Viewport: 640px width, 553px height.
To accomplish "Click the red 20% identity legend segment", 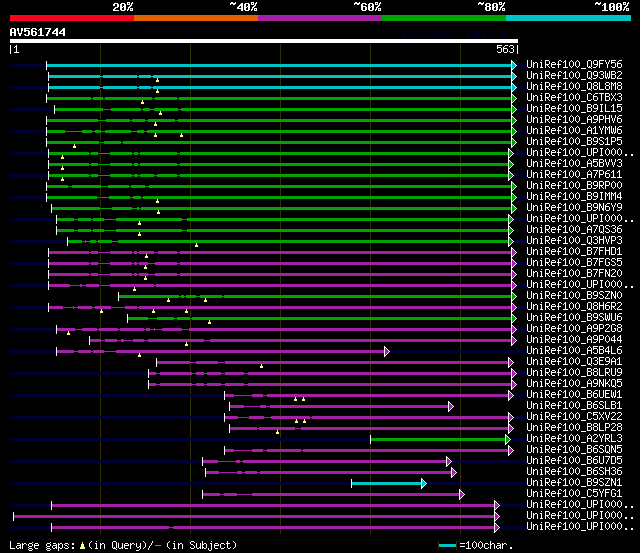I will tap(72, 18).
